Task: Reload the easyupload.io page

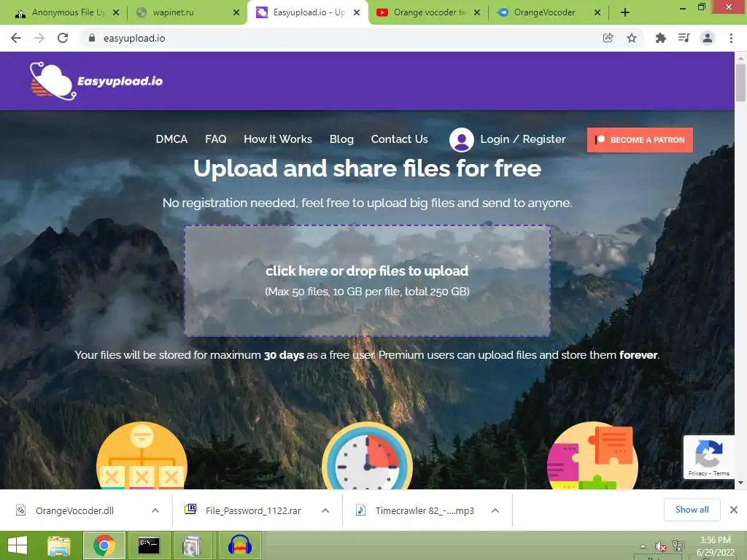Action: pyautogui.click(x=63, y=38)
